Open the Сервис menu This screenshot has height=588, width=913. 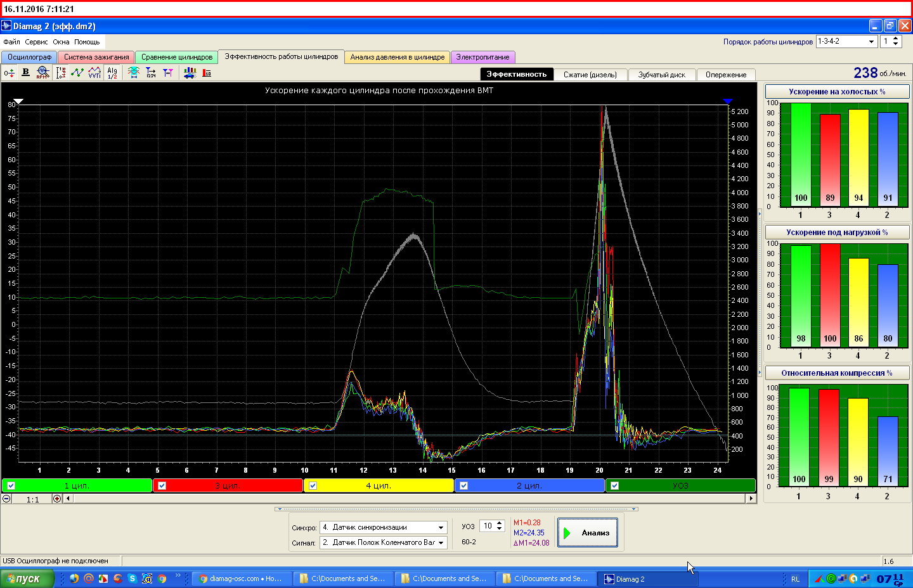click(x=36, y=42)
